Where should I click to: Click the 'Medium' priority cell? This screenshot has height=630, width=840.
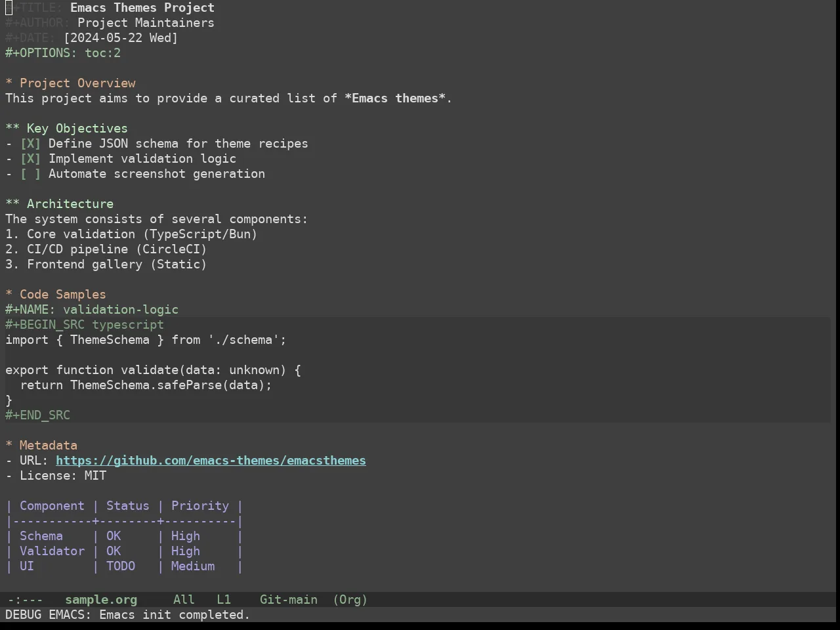[x=193, y=566]
